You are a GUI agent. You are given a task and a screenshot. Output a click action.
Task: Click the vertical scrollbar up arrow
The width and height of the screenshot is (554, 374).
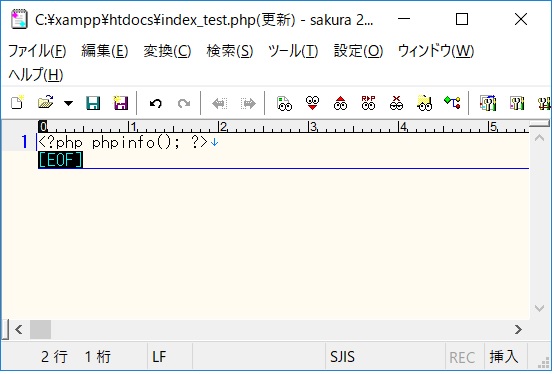(x=539, y=138)
